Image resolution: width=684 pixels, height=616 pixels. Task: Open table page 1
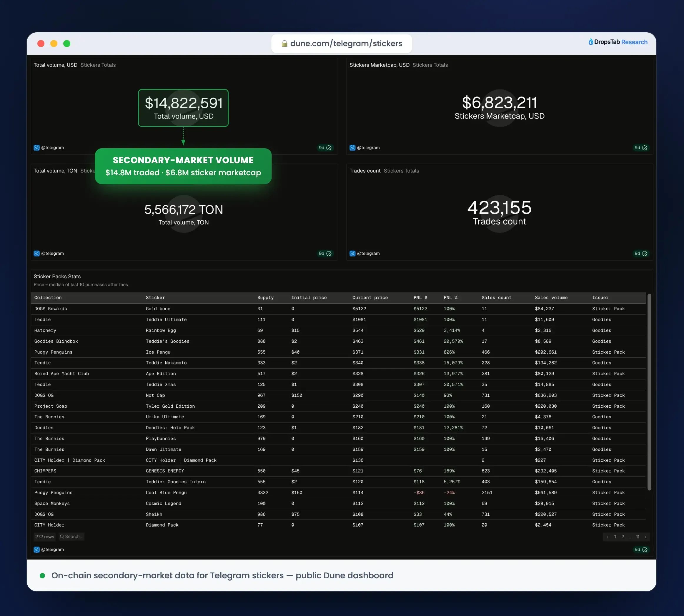pyautogui.click(x=615, y=537)
